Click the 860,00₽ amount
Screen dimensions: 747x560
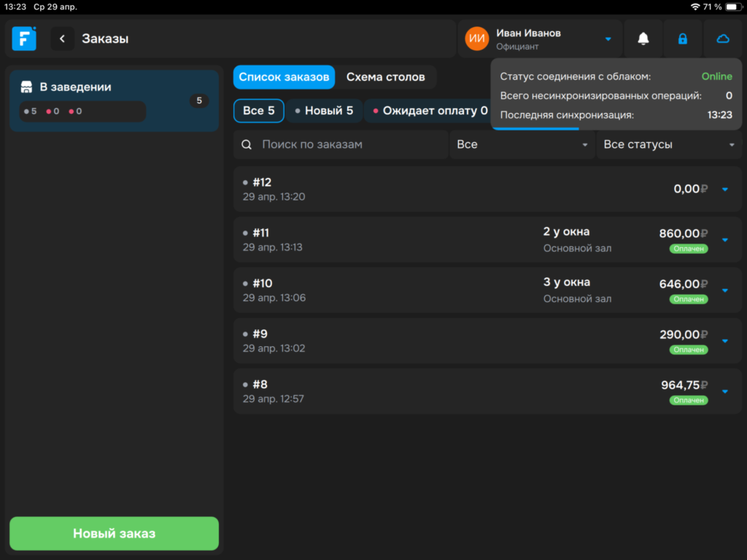[x=683, y=233]
